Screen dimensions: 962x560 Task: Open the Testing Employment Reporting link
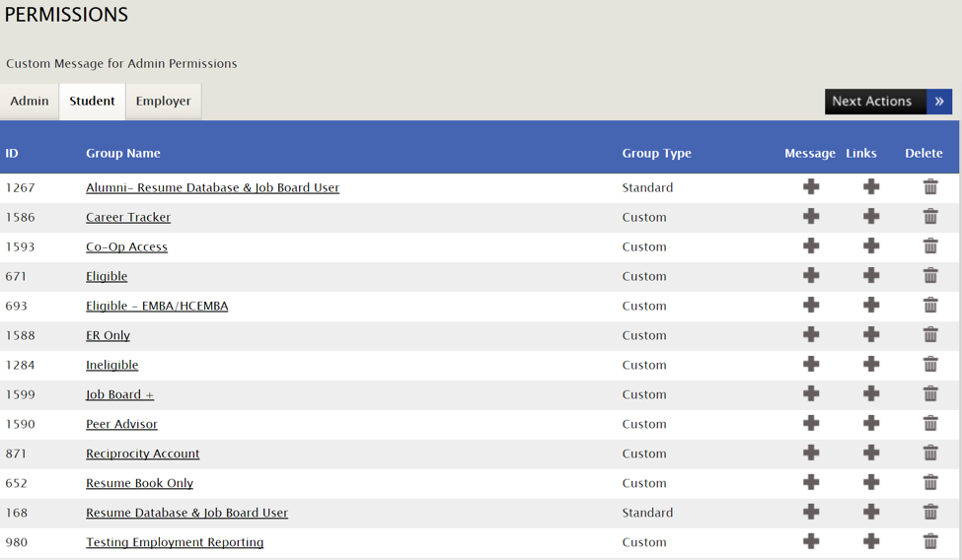(175, 542)
